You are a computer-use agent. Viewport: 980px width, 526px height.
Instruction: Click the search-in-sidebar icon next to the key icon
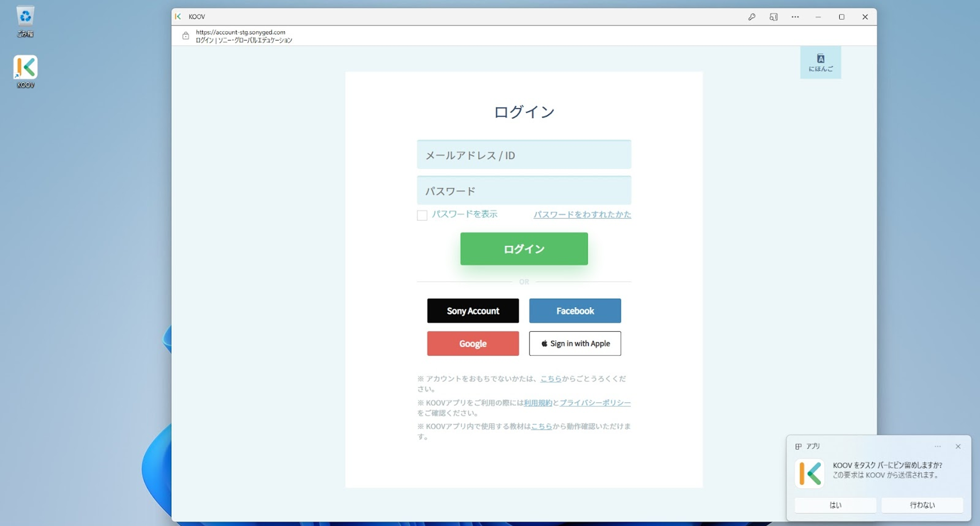point(773,17)
